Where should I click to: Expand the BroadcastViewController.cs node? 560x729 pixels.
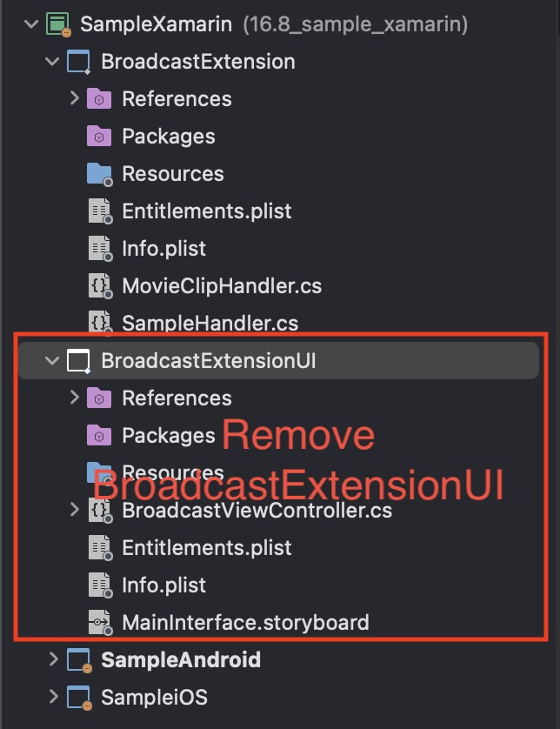pos(75,510)
